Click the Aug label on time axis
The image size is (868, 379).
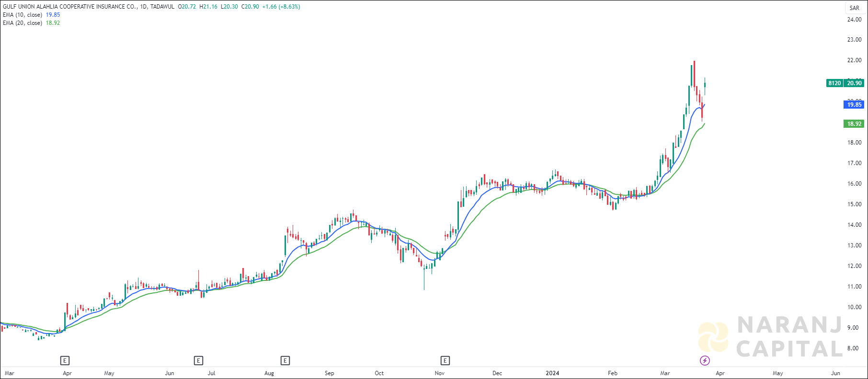[269, 373]
